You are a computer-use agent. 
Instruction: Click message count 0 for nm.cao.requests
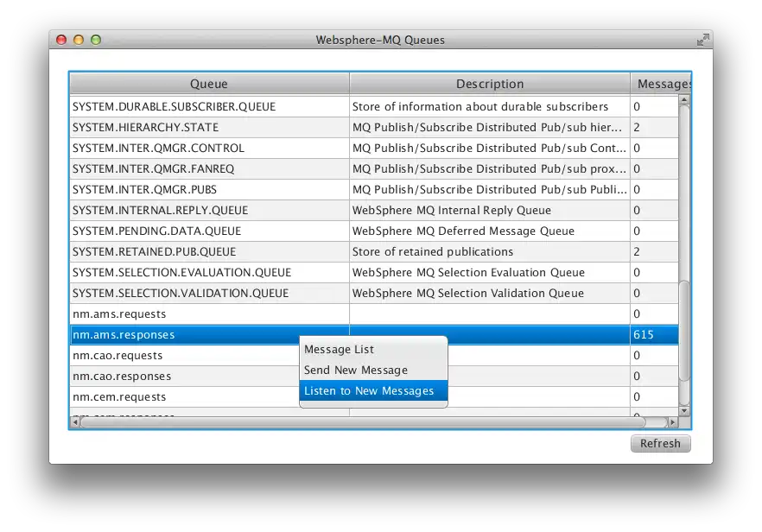(654, 356)
